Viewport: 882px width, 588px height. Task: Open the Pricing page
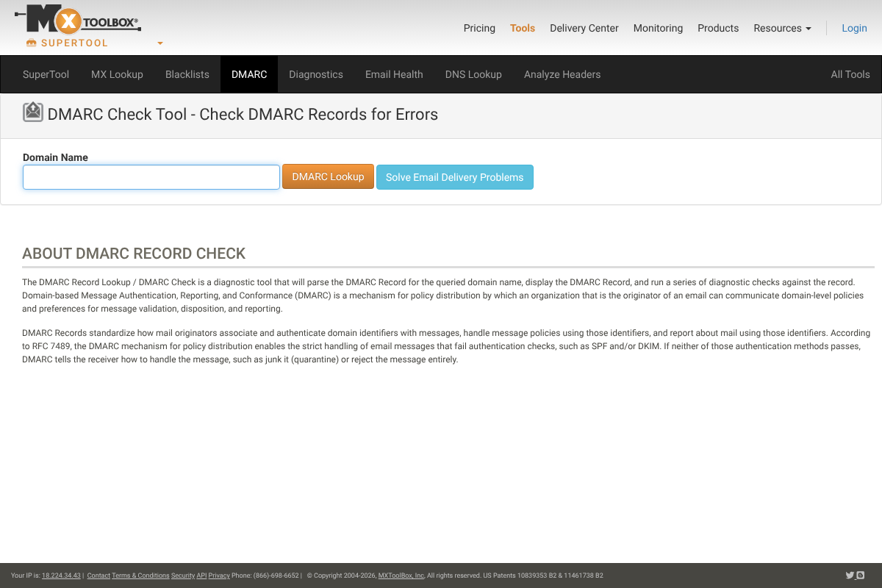(479, 28)
